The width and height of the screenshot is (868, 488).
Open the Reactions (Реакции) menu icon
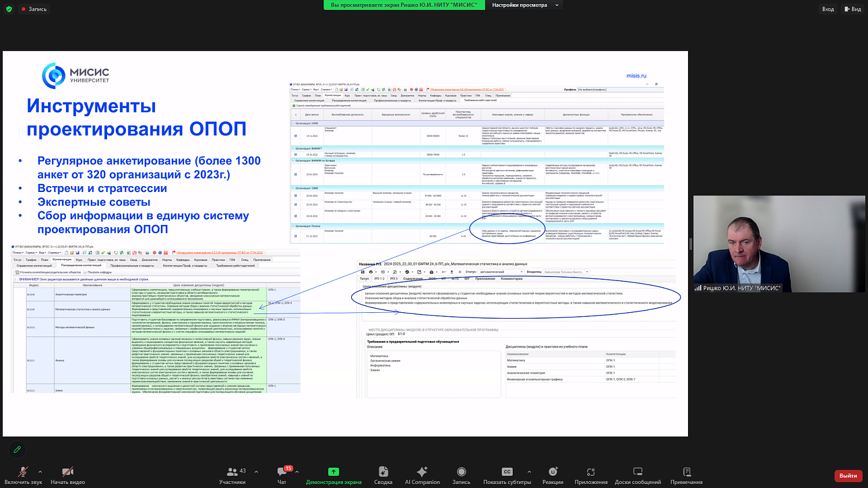click(x=553, y=472)
